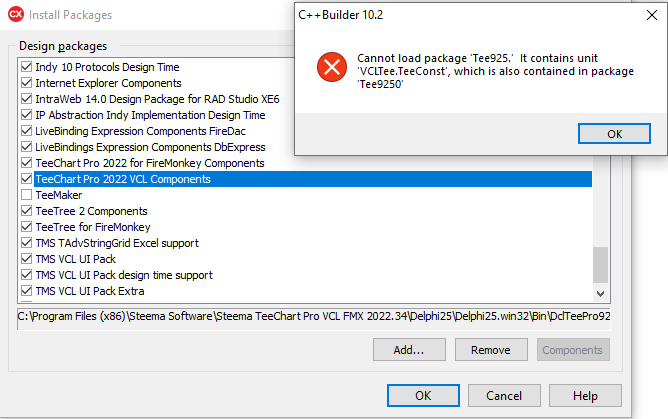Select TeeTree 2 Components list item
Screen dimensions: 668x419
(x=91, y=211)
